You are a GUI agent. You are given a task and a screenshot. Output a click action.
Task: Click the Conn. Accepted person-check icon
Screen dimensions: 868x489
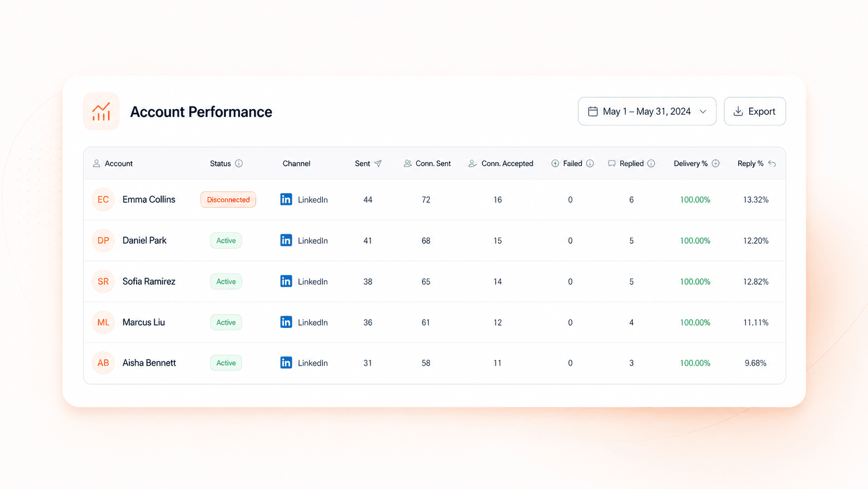pos(472,163)
